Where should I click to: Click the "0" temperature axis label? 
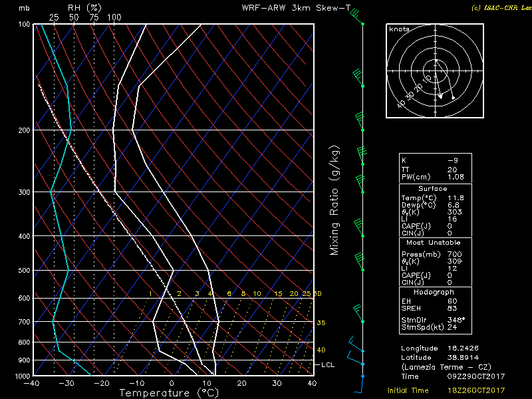(x=172, y=384)
